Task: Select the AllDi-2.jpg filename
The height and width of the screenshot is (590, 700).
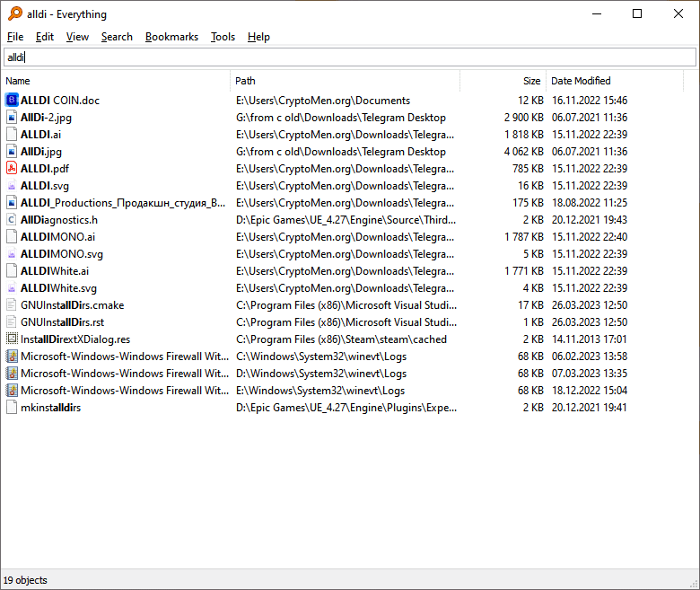Action: [x=46, y=118]
